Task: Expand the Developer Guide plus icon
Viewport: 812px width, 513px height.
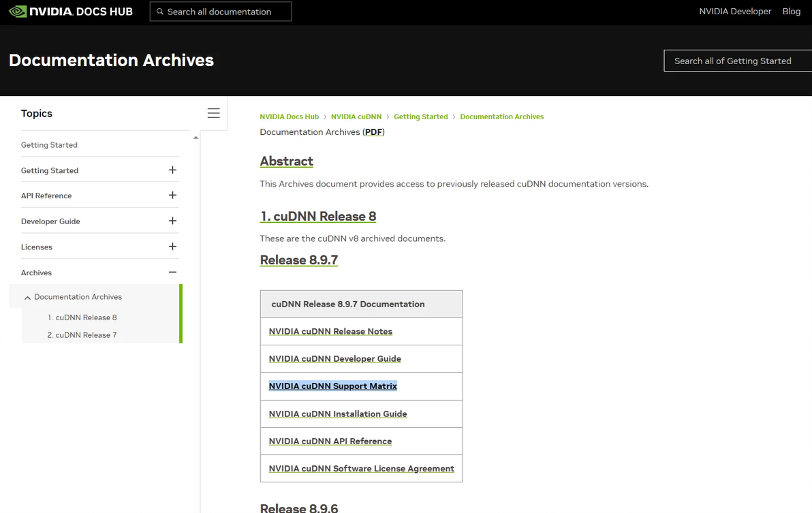Action: (172, 221)
